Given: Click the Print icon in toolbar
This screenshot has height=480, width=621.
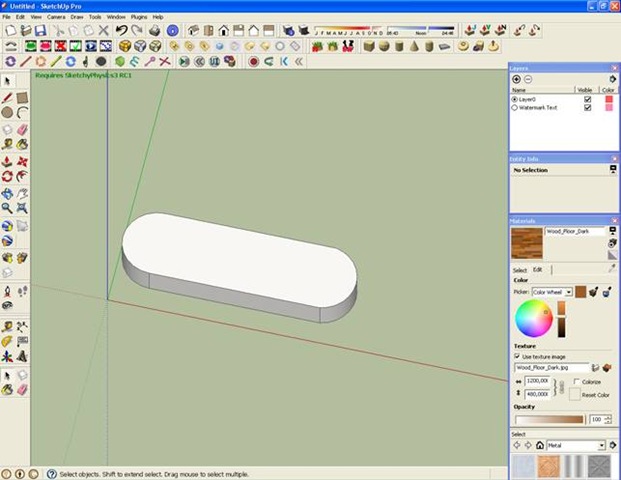Looking at the screenshot, I should tap(152, 31).
